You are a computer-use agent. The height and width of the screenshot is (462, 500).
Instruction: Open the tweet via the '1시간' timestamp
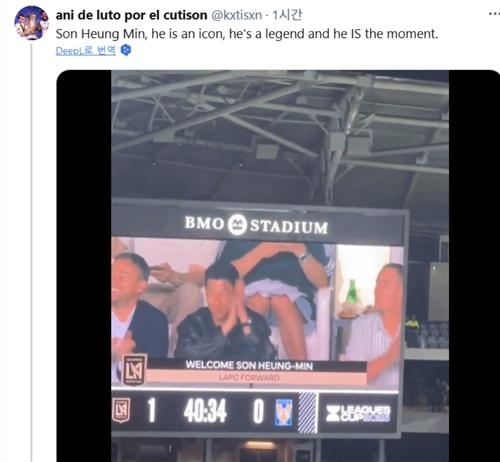point(287,15)
